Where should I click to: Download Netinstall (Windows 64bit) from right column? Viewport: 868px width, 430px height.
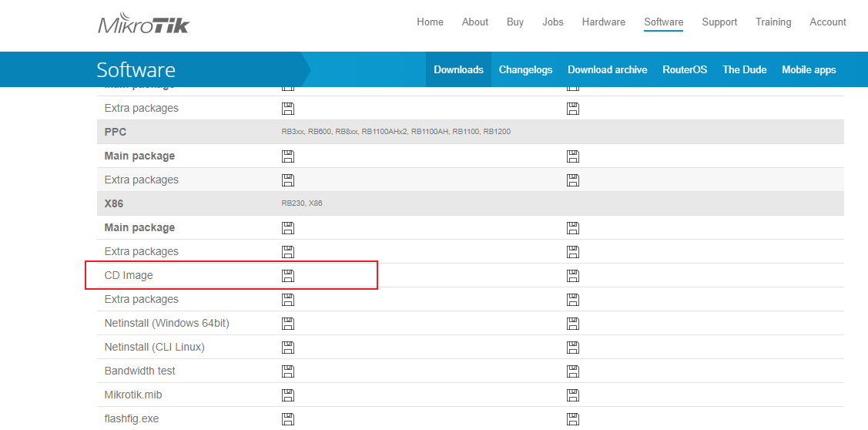573,324
